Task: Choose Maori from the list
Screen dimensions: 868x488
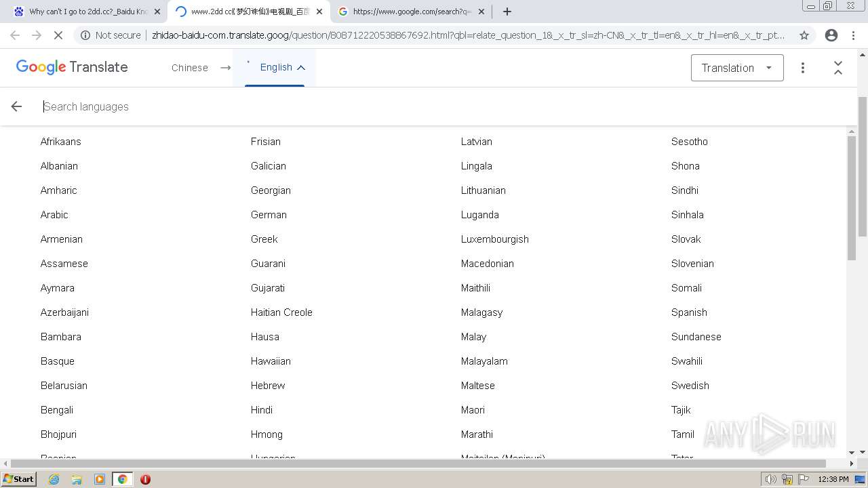Action: [x=473, y=410]
